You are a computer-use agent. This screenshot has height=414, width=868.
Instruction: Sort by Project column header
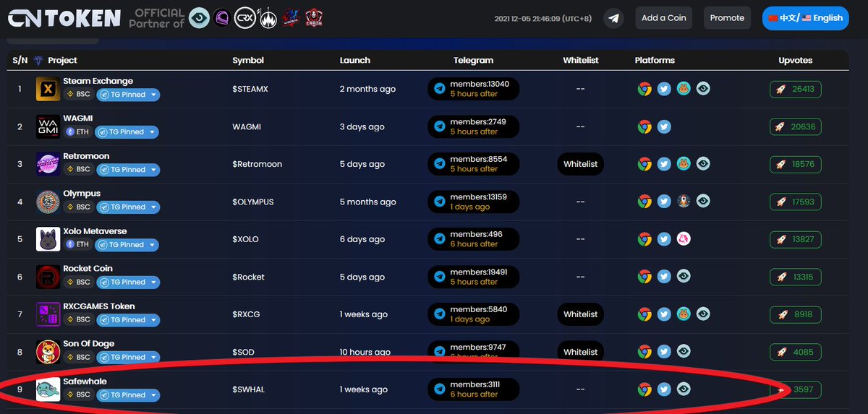point(62,60)
